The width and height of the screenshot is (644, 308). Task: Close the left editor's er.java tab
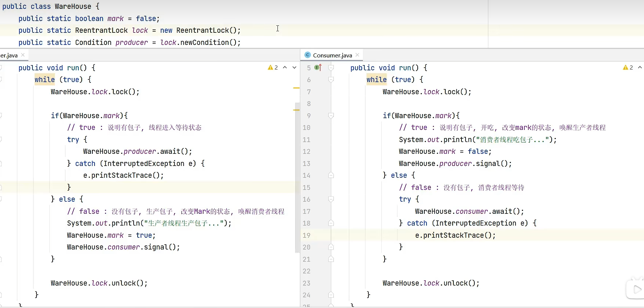(23, 55)
